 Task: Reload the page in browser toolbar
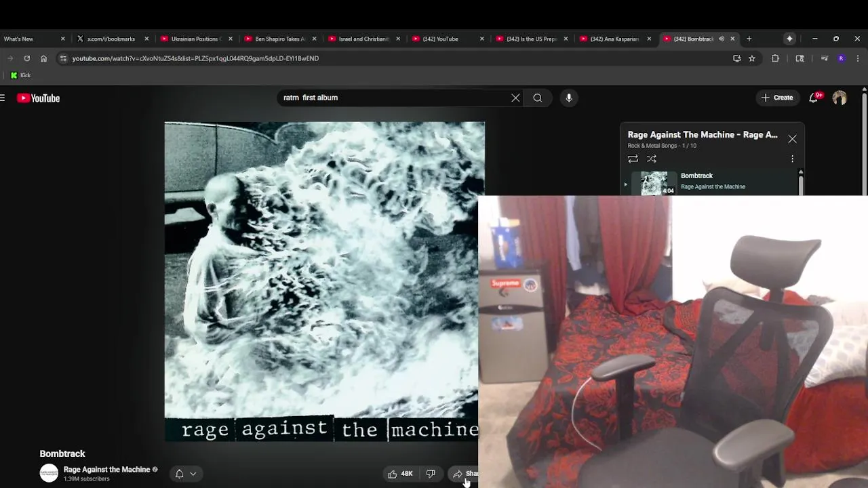coord(27,58)
